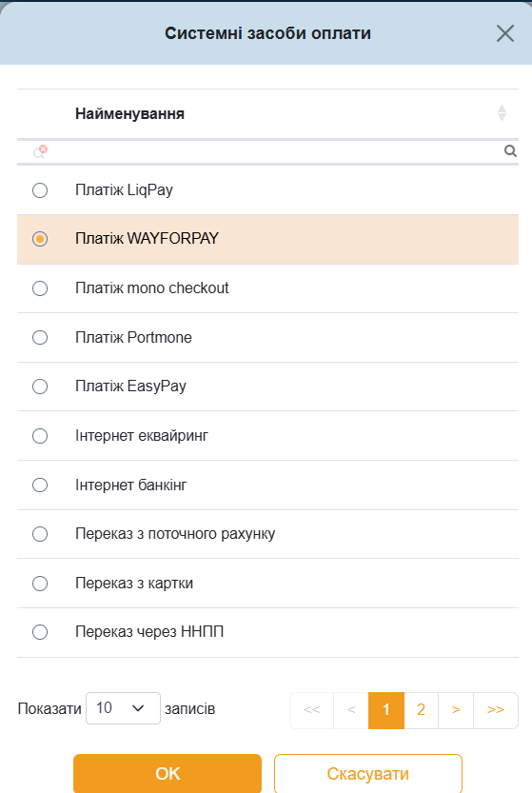The width and height of the screenshot is (532, 793).
Task: Go to first page double arrow
Action: click(x=311, y=710)
